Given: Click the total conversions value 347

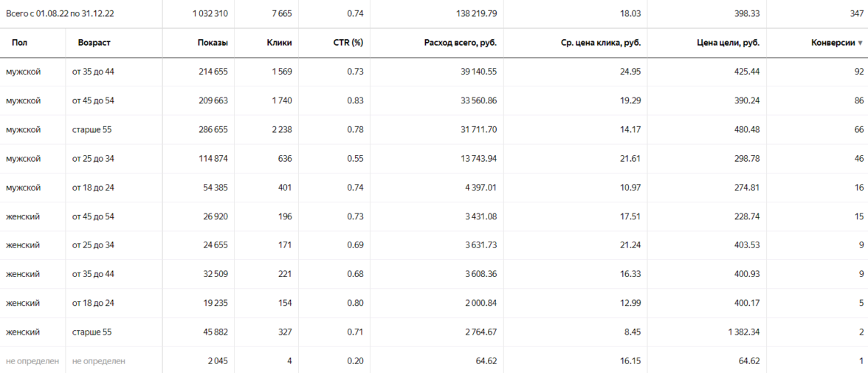Looking at the screenshot, I should [x=855, y=13].
